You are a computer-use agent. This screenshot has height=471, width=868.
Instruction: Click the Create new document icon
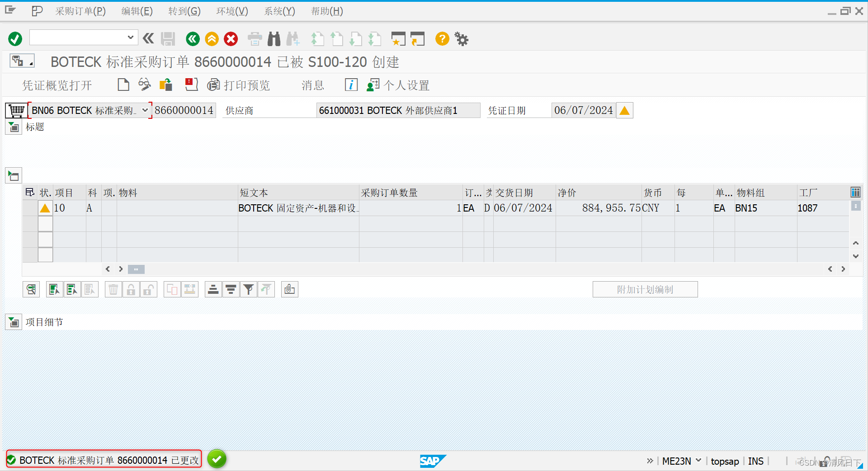123,85
